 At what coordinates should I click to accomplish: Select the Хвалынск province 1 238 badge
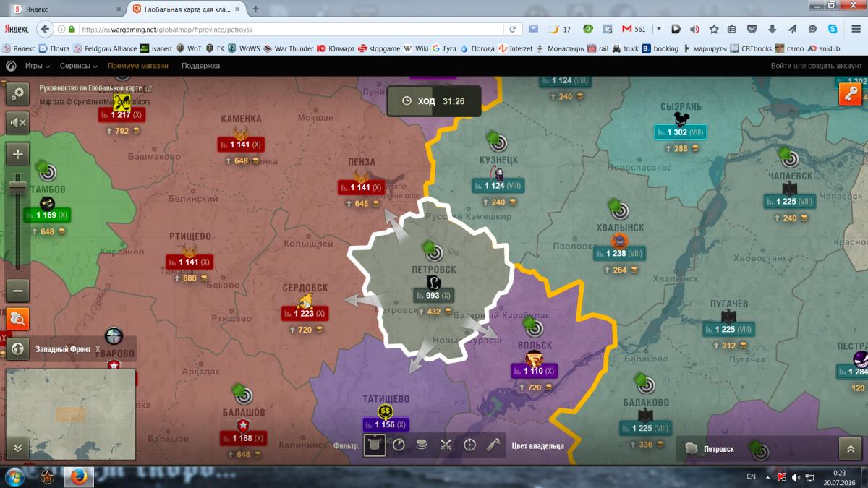619,254
